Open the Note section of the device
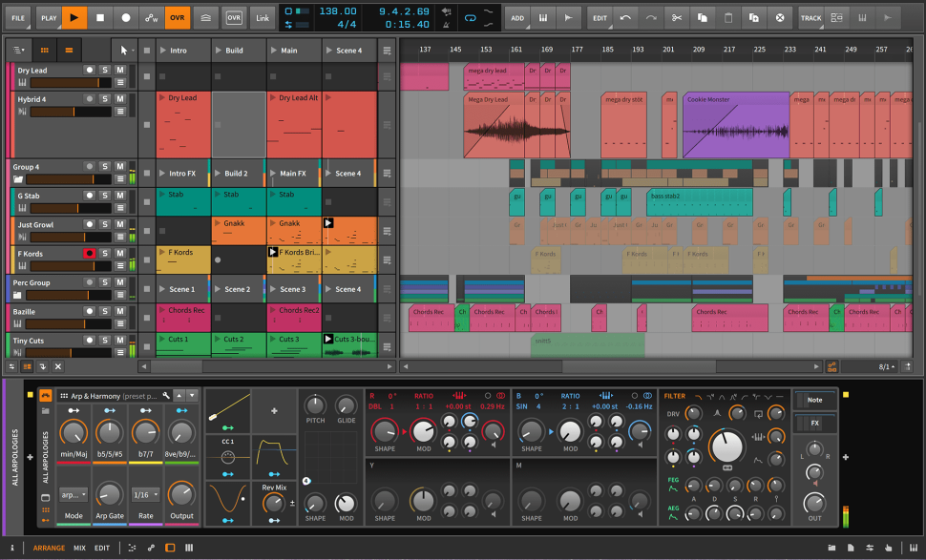The height and width of the screenshot is (560, 926). coord(815,400)
